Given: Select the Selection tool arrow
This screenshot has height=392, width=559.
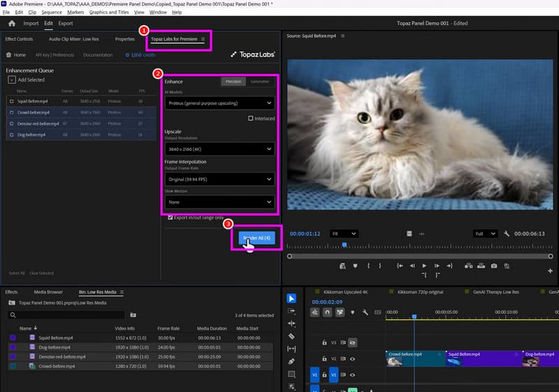Looking at the screenshot, I should [291, 298].
